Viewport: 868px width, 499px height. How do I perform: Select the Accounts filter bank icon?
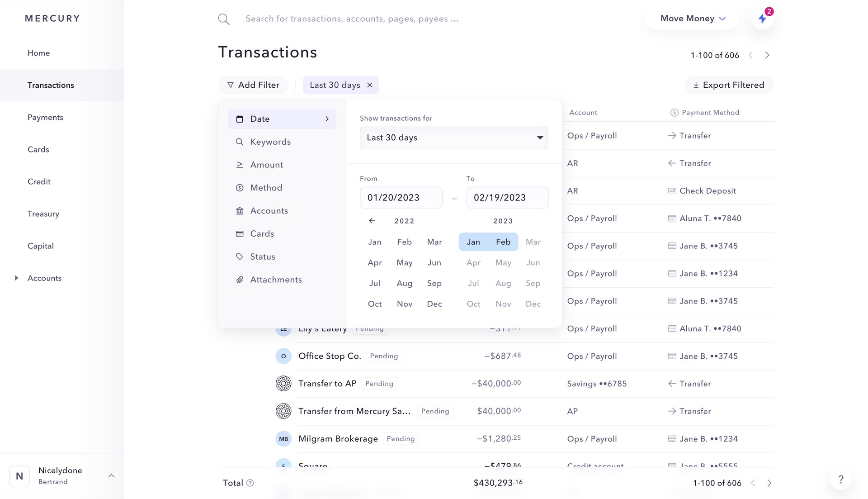(x=240, y=210)
